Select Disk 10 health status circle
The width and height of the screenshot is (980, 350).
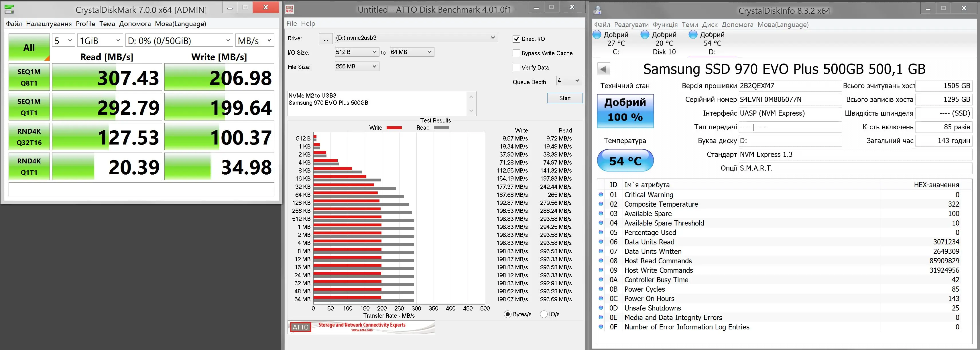click(645, 35)
